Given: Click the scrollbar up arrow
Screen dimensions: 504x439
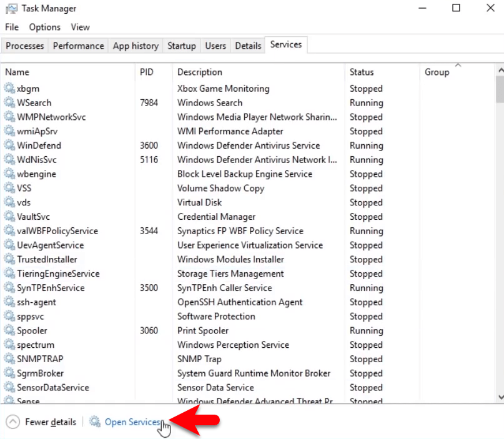Looking at the screenshot, I should pyautogui.click(x=500, y=70).
